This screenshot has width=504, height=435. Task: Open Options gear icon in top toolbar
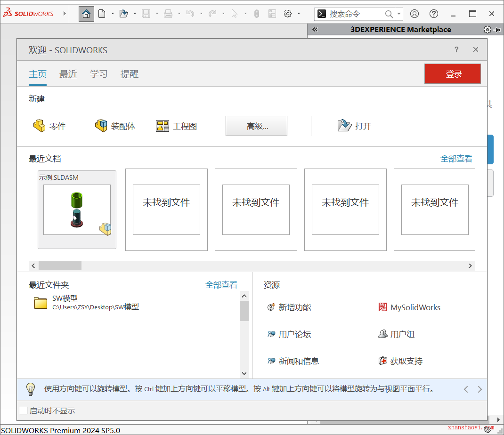[x=288, y=14]
